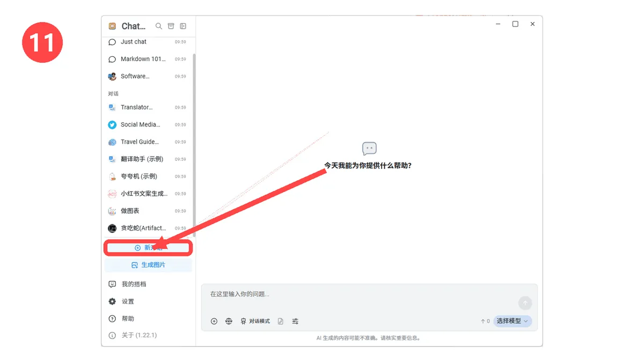Click the file attachment icon in input toolbar
Image resolution: width=644 pixels, height=362 pixels.
point(281,321)
